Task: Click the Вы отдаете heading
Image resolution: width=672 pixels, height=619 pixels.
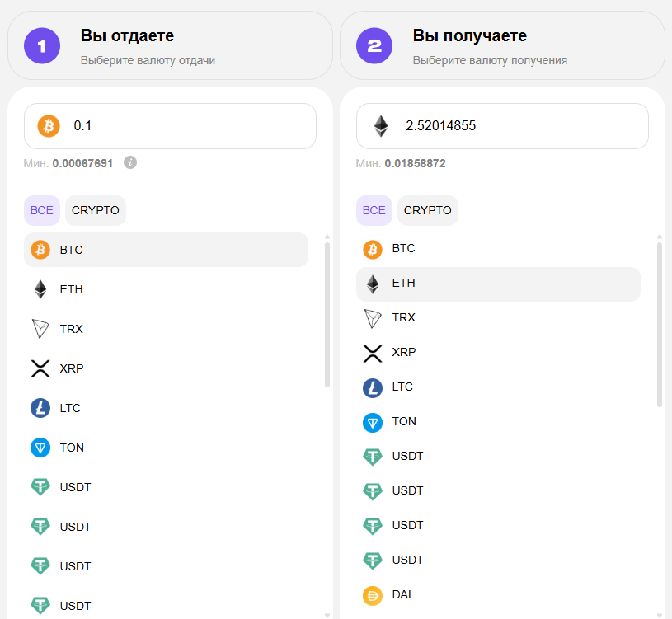Action: pos(127,35)
